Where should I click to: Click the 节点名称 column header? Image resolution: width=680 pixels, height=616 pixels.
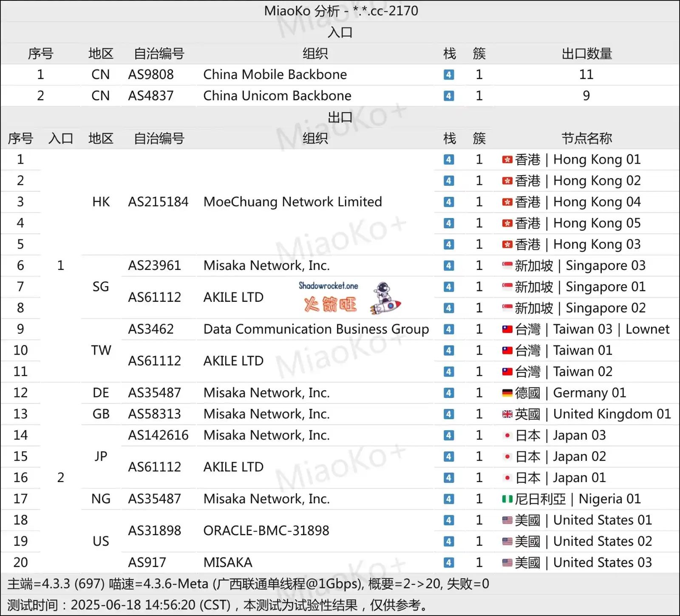click(x=586, y=138)
